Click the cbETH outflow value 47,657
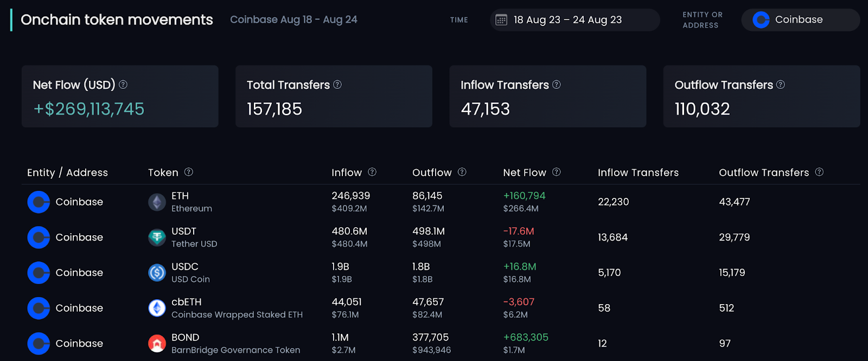 pyautogui.click(x=428, y=301)
